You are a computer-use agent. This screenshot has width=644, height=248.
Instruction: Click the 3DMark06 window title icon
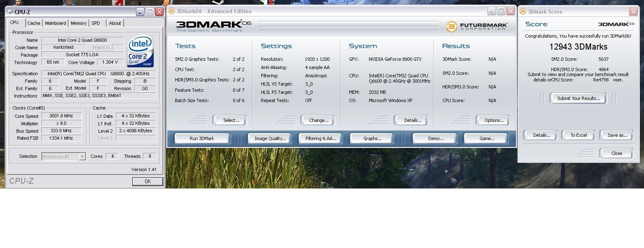point(172,11)
